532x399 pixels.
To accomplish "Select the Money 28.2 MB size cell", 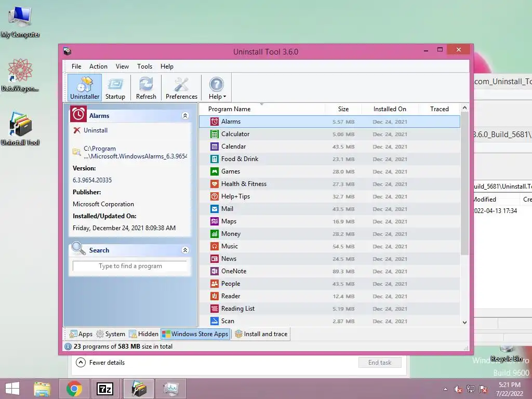I will click(x=343, y=234).
